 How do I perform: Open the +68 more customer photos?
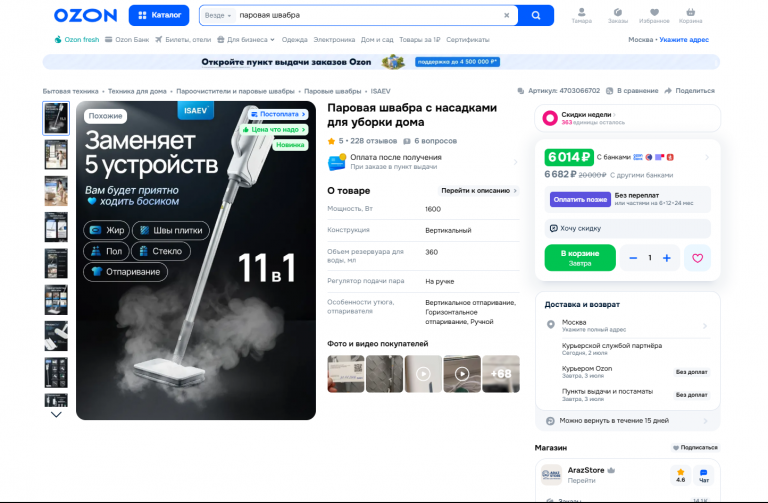(x=501, y=374)
